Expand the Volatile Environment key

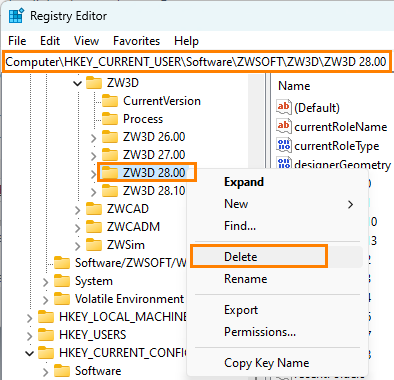click(46, 299)
